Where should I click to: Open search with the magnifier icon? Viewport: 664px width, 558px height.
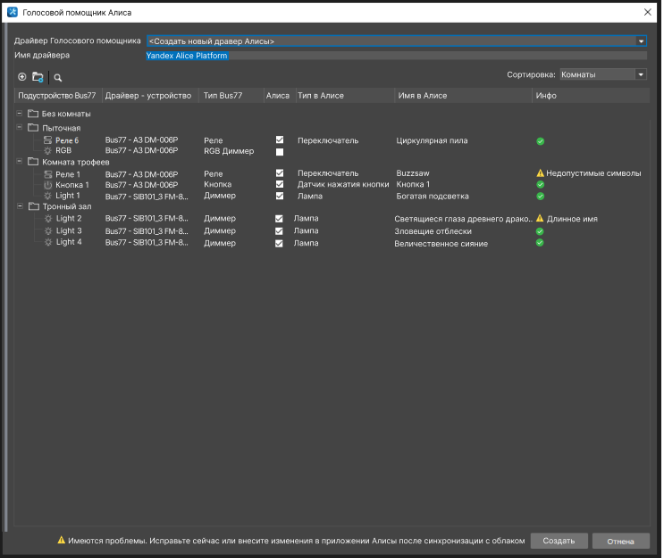pyautogui.click(x=58, y=76)
